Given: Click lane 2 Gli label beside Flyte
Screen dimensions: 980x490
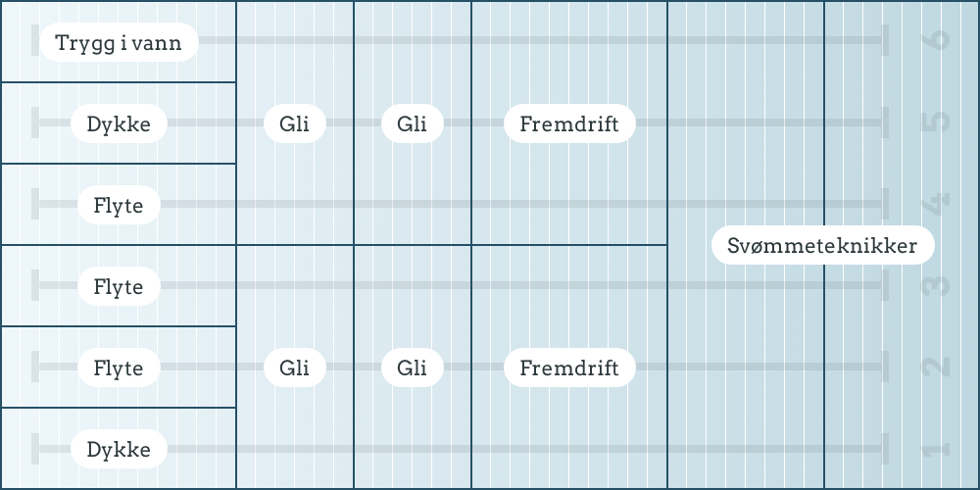Looking at the screenshot, I should [x=294, y=367].
